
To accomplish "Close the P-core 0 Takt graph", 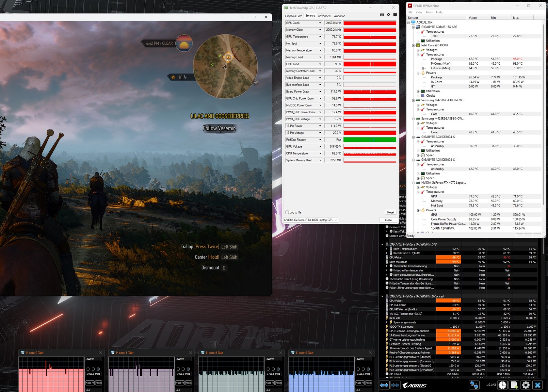I will [101, 353].
